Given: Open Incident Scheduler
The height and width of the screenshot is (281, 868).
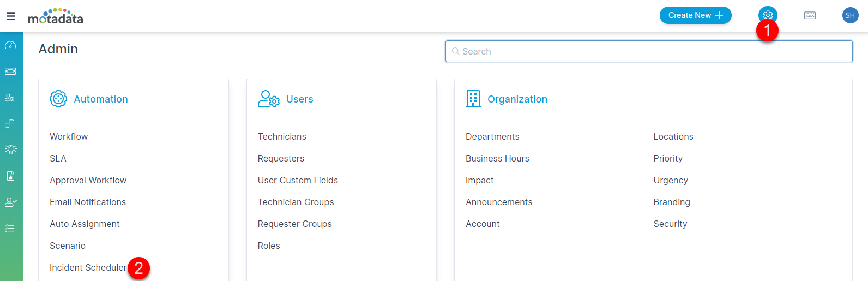Looking at the screenshot, I should point(88,267).
